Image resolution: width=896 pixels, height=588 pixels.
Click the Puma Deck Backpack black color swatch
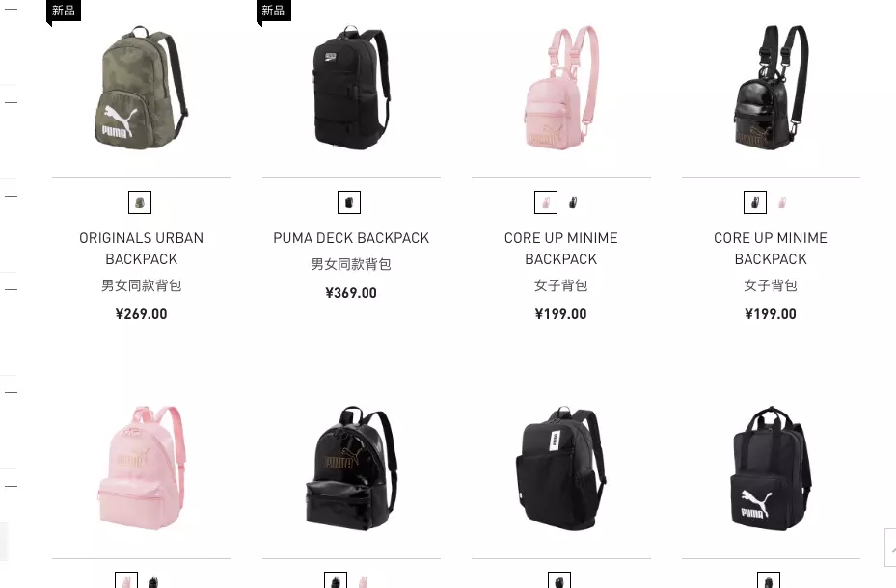349,202
